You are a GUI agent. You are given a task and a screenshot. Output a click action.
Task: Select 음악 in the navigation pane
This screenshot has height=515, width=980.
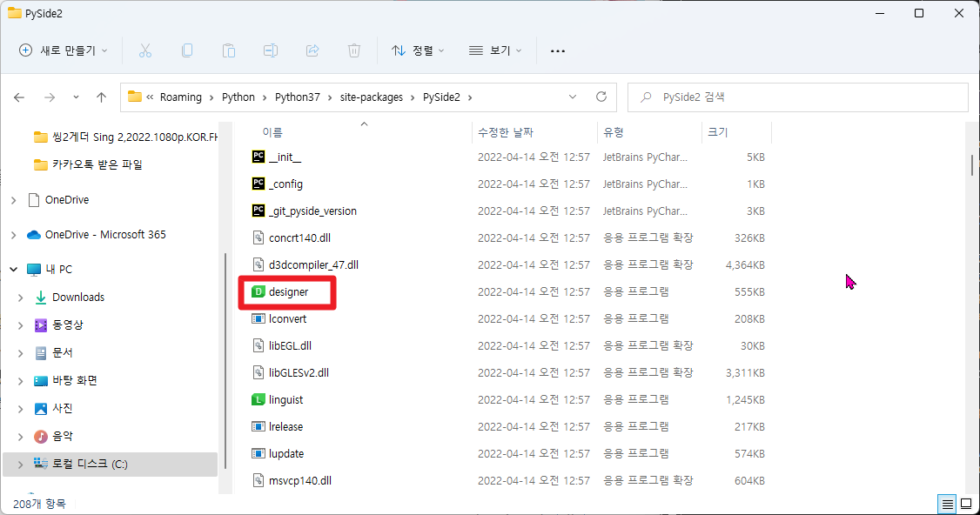63,436
